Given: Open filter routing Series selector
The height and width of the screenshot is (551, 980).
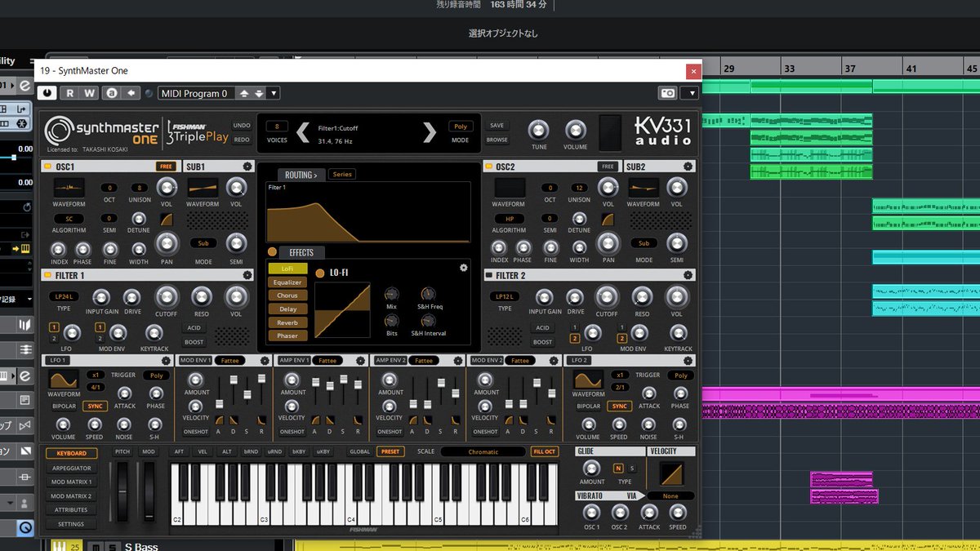Looking at the screenshot, I should pyautogui.click(x=341, y=175).
